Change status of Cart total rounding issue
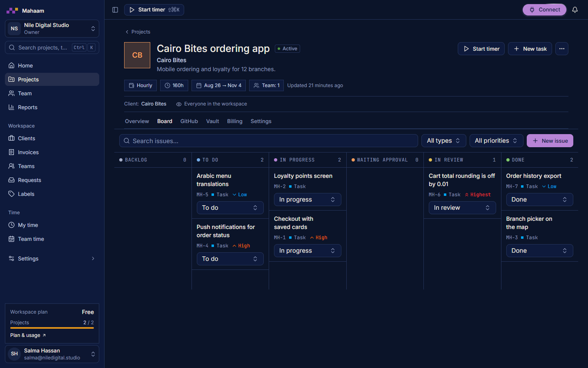The height and width of the screenshot is (368, 588). pos(462,208)
